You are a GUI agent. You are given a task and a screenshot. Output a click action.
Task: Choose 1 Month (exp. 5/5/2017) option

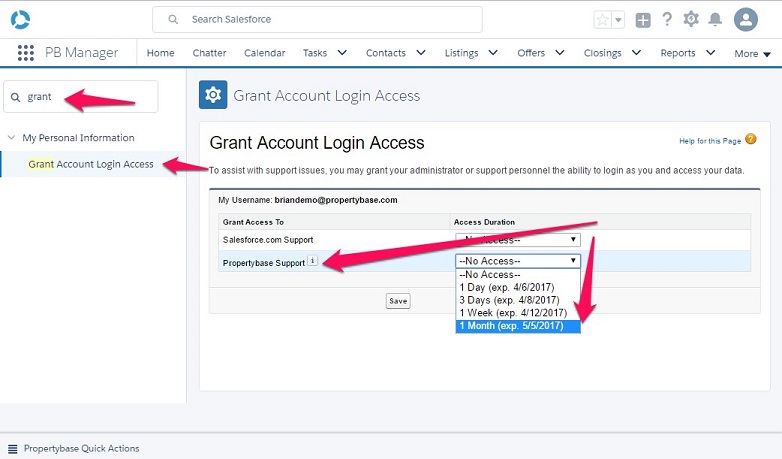click(x=518, y=326)
